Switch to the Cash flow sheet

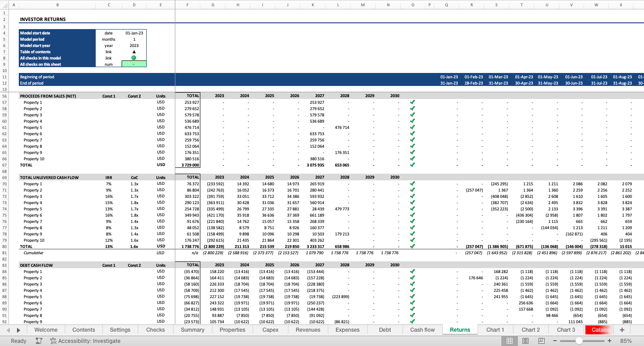(422, 329)
